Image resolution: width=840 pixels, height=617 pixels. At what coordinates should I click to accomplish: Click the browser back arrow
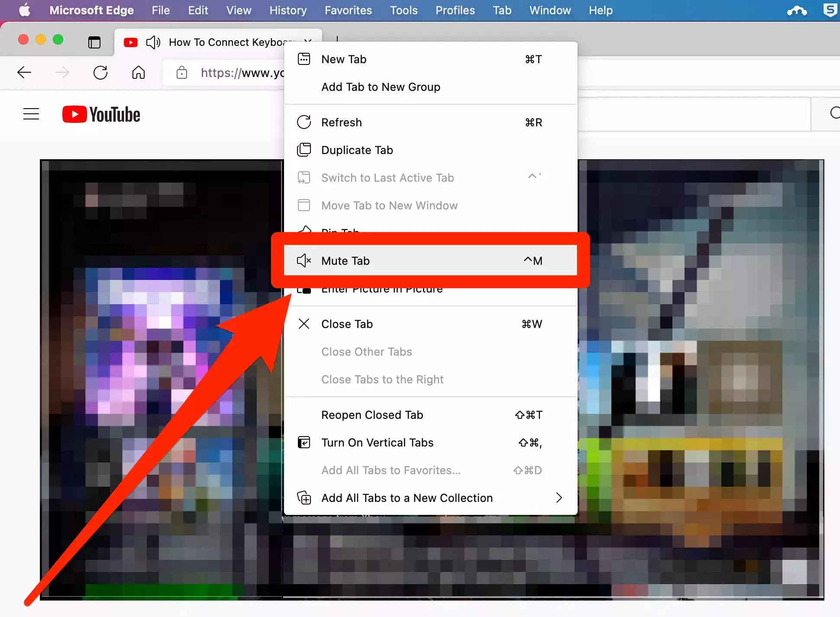(x=24, y=72)
